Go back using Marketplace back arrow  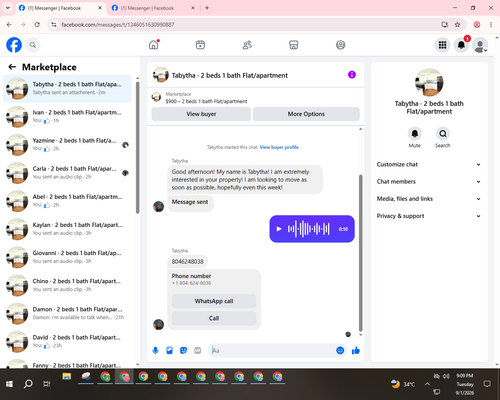click(12, 67)
